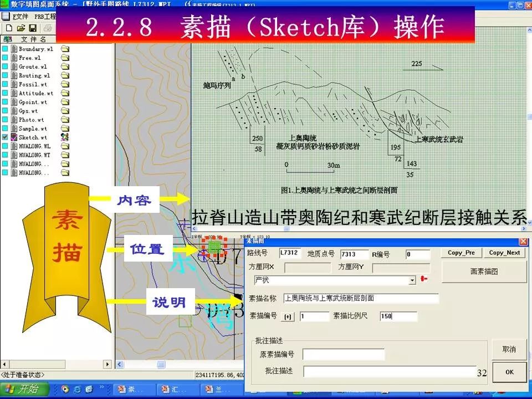
Task: Click the folder icon beside Fossil.wt
Action: [x=65, y=84]
